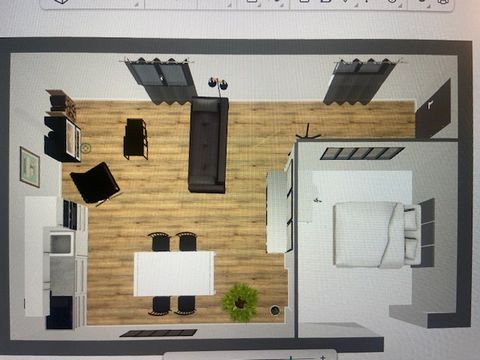Select the framed picture on left wall

tap(30, 167)
